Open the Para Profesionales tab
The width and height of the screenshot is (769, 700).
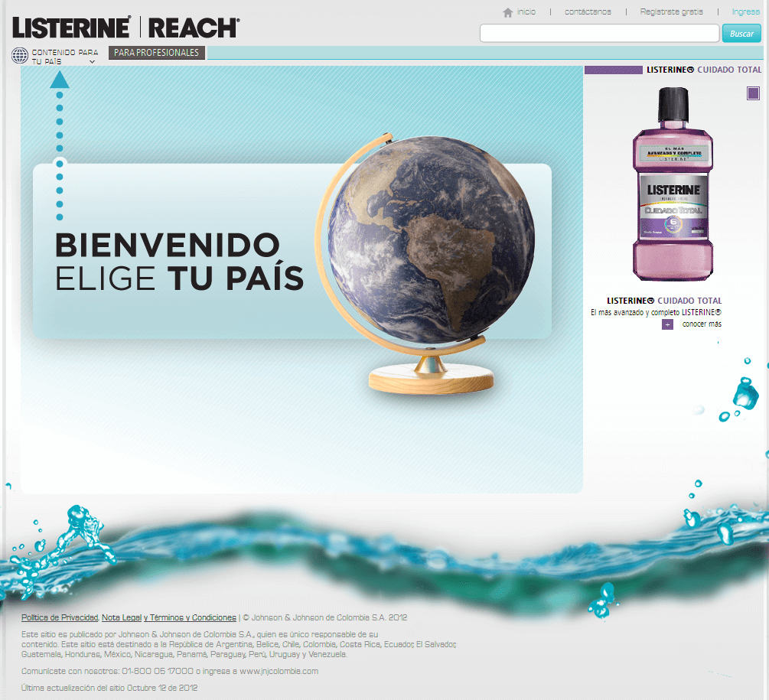157,53
